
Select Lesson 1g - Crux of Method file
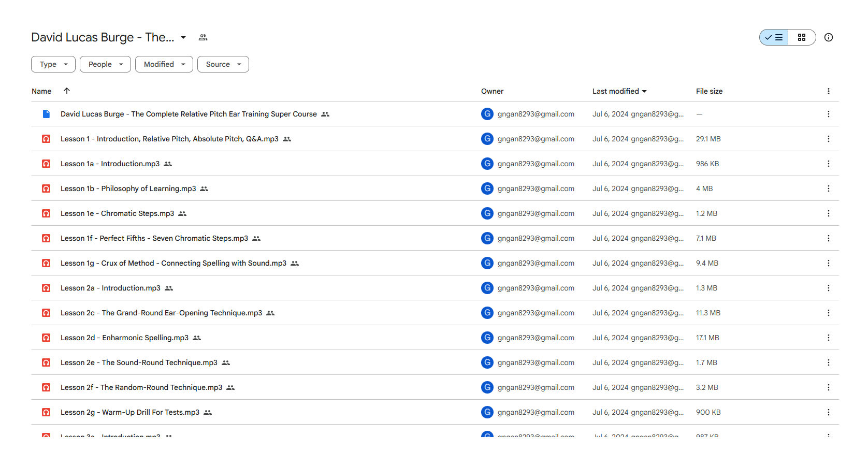[x=173, y=263]
